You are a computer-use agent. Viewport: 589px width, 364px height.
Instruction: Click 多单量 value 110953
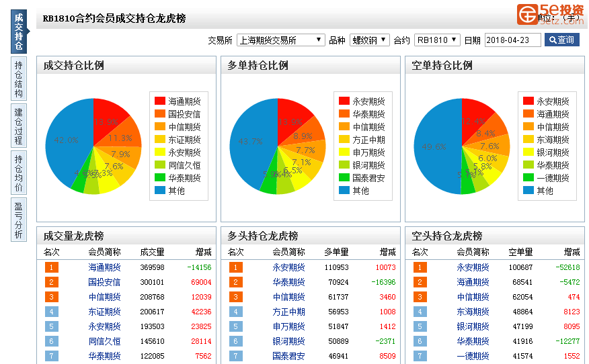337,267
